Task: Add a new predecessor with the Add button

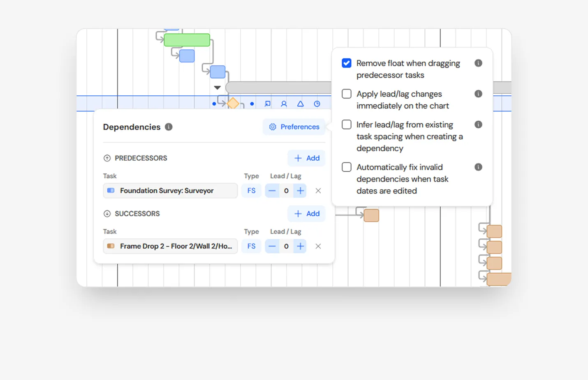Action: (306, 158)
